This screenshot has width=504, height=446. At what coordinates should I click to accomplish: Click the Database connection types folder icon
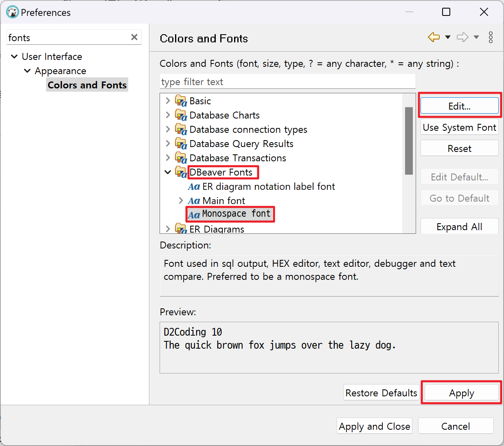181,129
